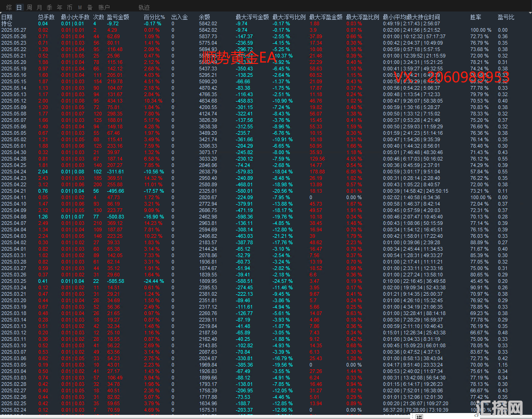Sort by the 胜率 column header
The image size is (532, 419).
click(476, 17)
